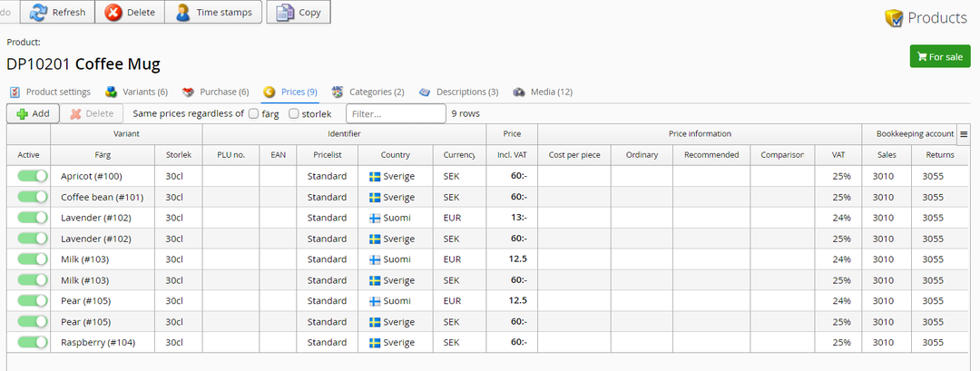This screenshot has width=980, height=371.
Task: Open the Purchase (6) tab
Action: click(x=216, y=92)
